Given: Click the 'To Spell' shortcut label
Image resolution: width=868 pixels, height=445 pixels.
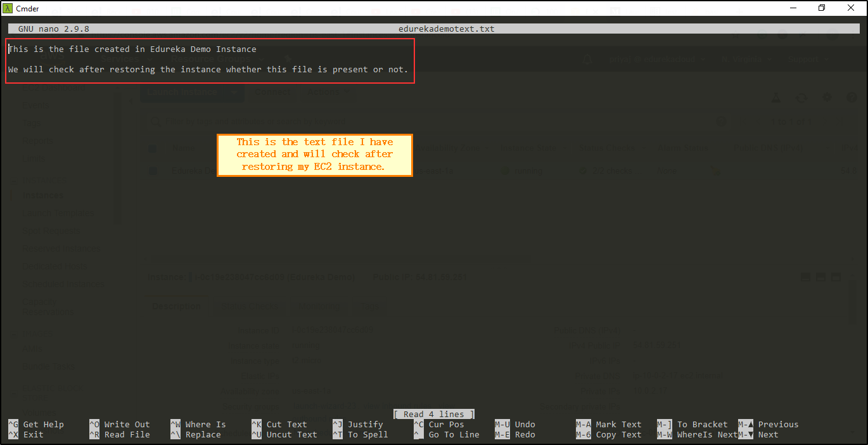Looking at the screenshot, I should coord(368,435).
